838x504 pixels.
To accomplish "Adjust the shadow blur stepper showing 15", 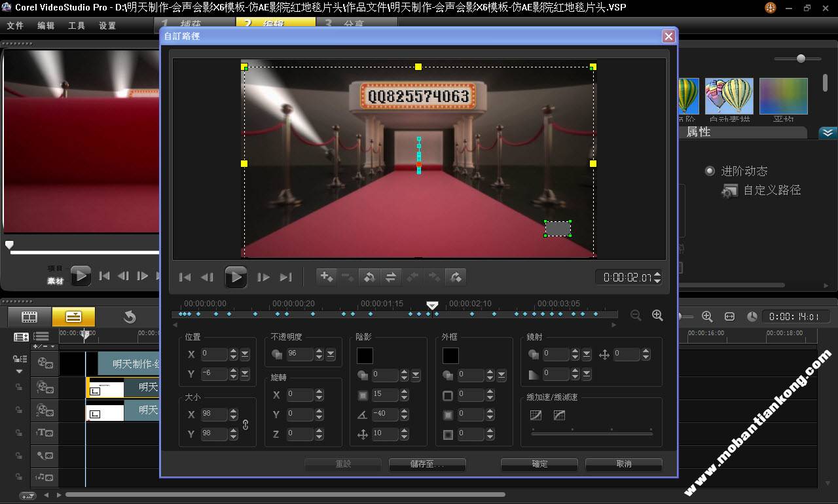I will [x=404, y=395].
